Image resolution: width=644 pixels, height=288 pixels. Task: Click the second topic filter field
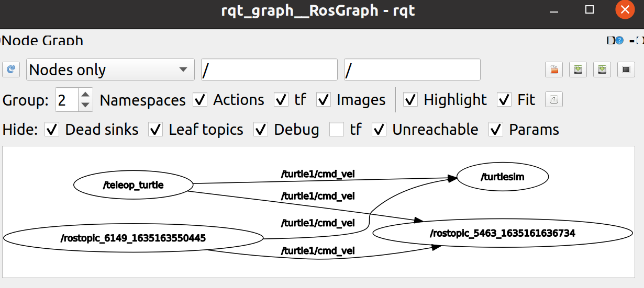412,70
